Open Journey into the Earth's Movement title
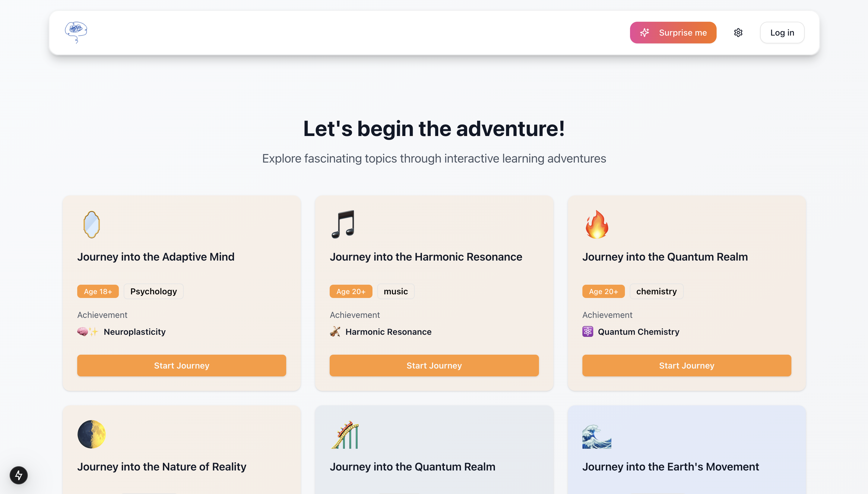 click(670, 467)
